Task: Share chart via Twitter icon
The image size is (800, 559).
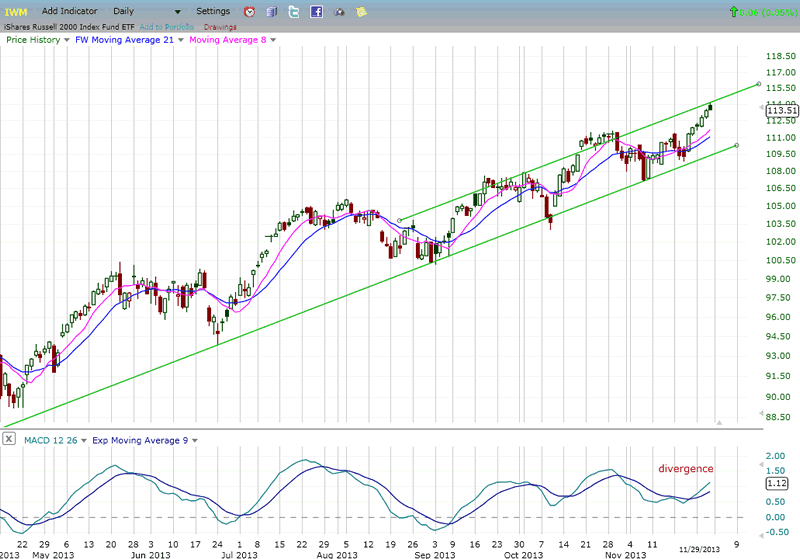Action: tap(293, 11)
